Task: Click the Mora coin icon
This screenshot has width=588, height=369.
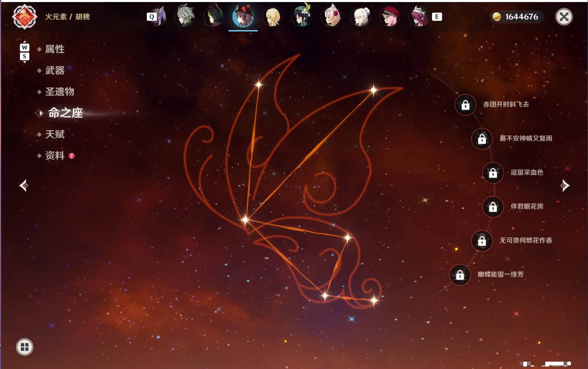Action: tap(496, 17)
